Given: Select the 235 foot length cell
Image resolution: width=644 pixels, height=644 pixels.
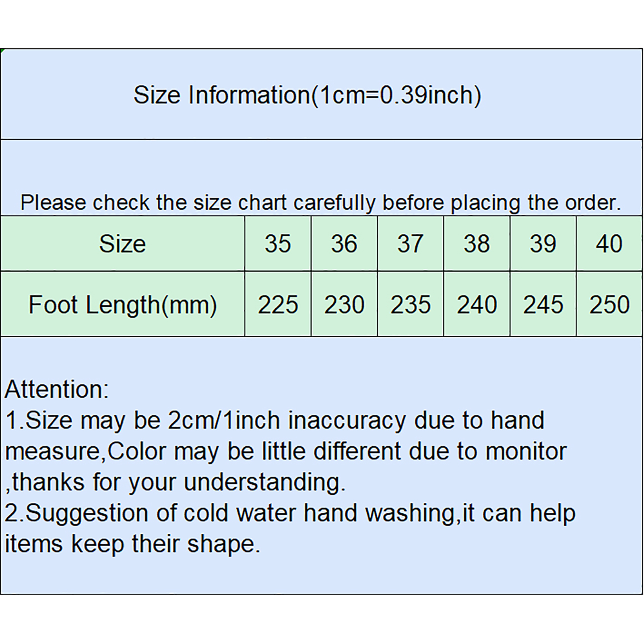Looking at the screenshot, I should [x=410, y=304].
